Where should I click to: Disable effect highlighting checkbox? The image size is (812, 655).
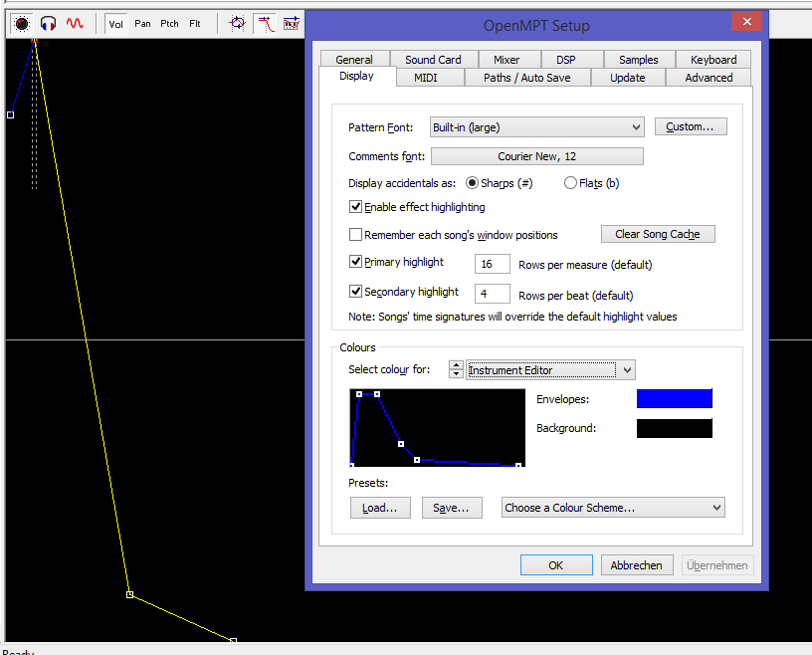tap(356, 207)
